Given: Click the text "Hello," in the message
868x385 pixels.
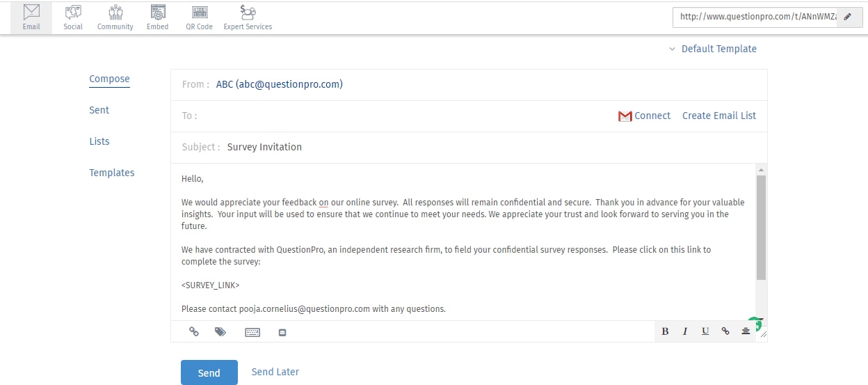Looking at the screenshot, I should [193, 179].
